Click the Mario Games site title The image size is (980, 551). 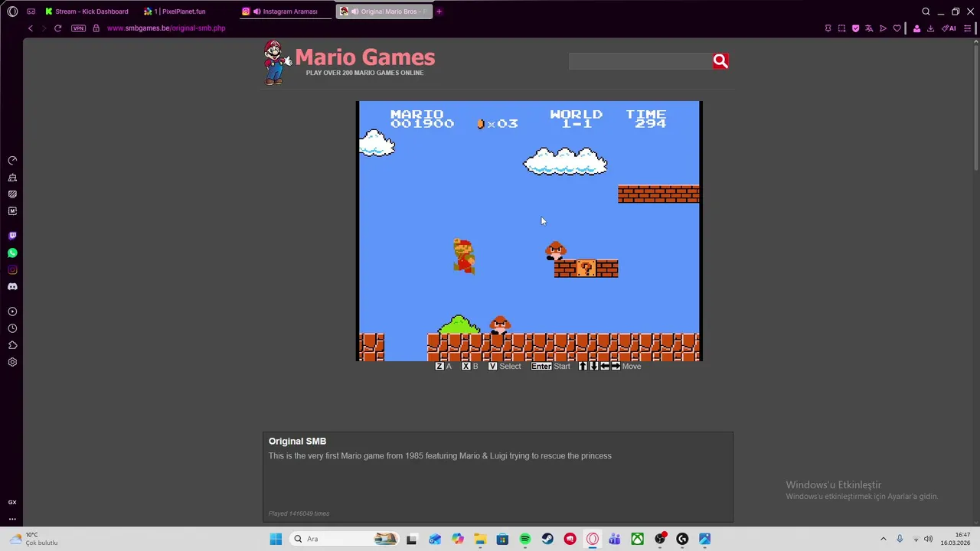tap(364, 57)
